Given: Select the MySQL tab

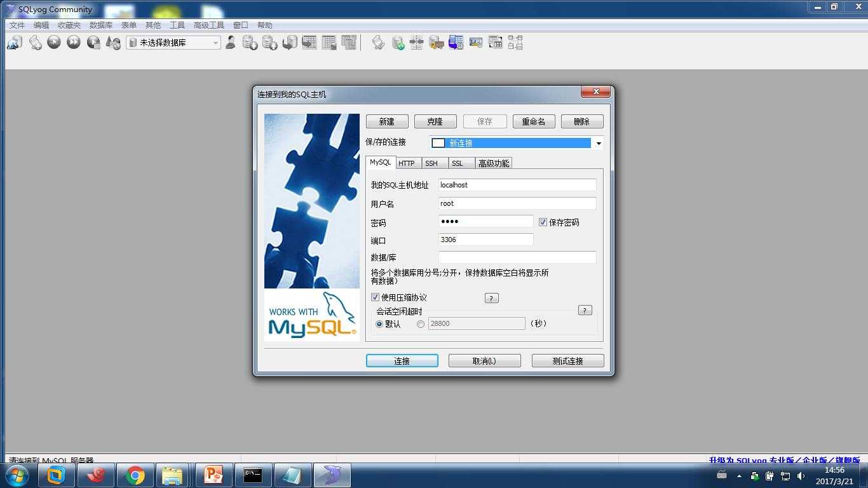Looking at the screenshot, I should pos(381,162).
